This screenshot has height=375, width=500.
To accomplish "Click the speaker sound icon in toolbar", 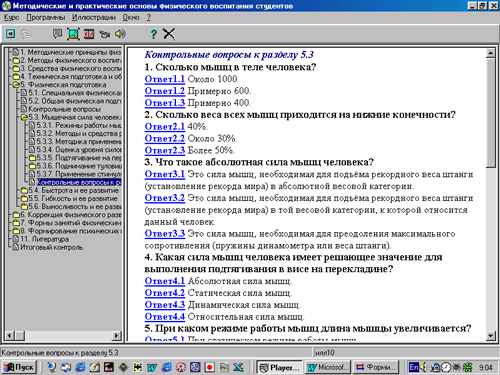I will tap(120, 34).
